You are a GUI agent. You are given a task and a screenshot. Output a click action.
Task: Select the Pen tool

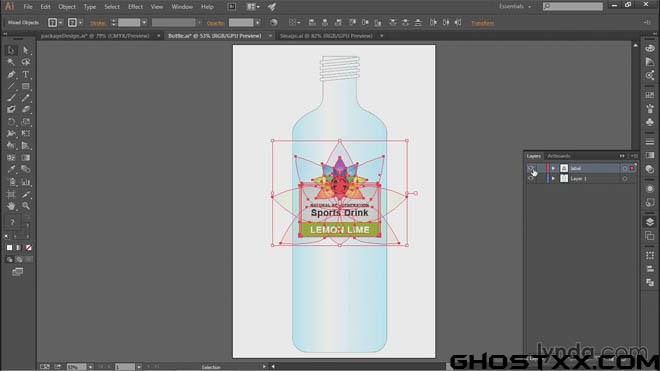(11, 75)
